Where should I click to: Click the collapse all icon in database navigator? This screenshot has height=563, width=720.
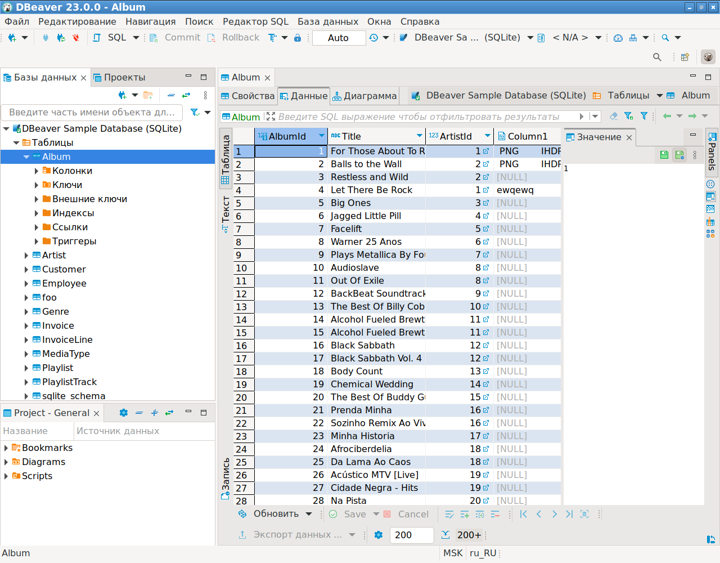click(171, 95)
